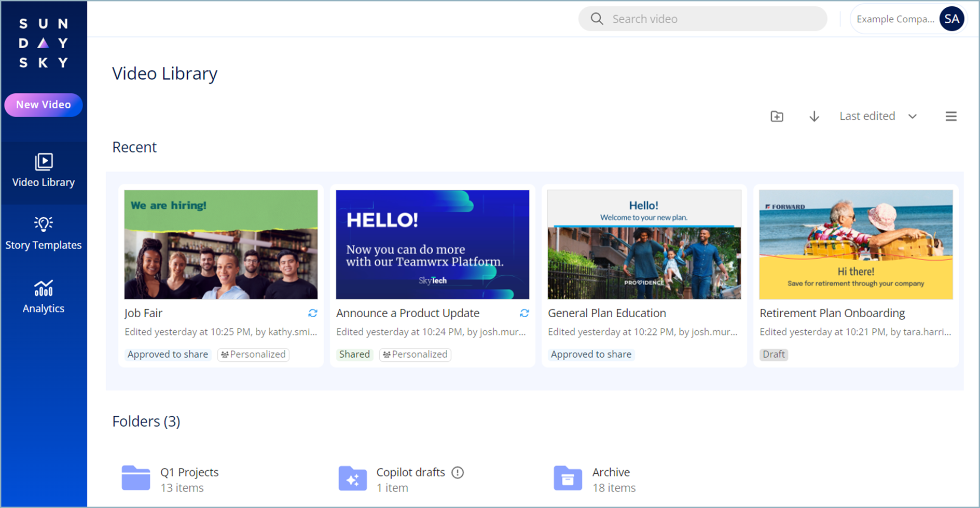This screenshot has height=508, width=980.
Task: Open the Job Fair video thumbnail
Action: click(x=221, y=244)
